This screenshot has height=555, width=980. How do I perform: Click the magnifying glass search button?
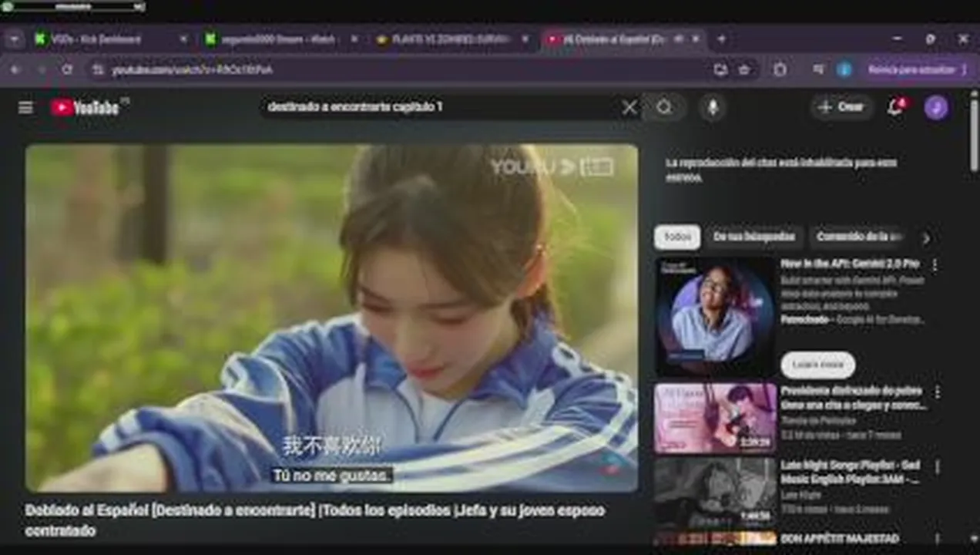click(x=664, y=107)
